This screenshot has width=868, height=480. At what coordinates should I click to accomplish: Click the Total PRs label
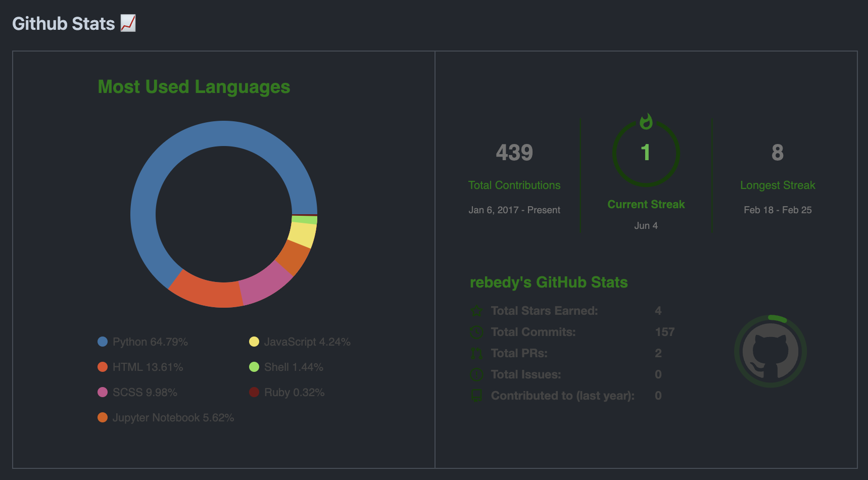tap(519, 353)
